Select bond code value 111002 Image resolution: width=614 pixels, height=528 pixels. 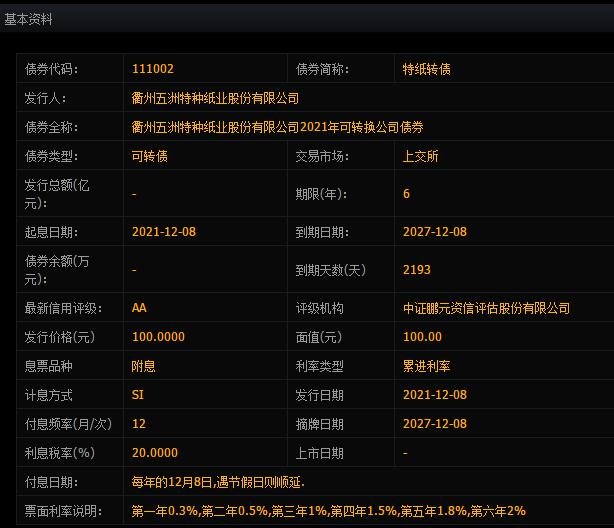pos(153,69)
